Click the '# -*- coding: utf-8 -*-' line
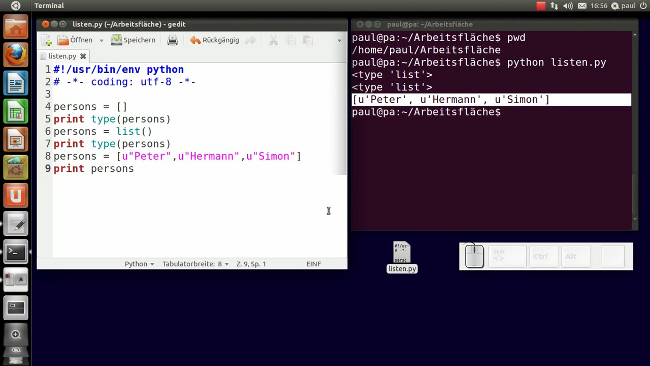Viewport: 650px width, 366px height. tap(124, 82)
